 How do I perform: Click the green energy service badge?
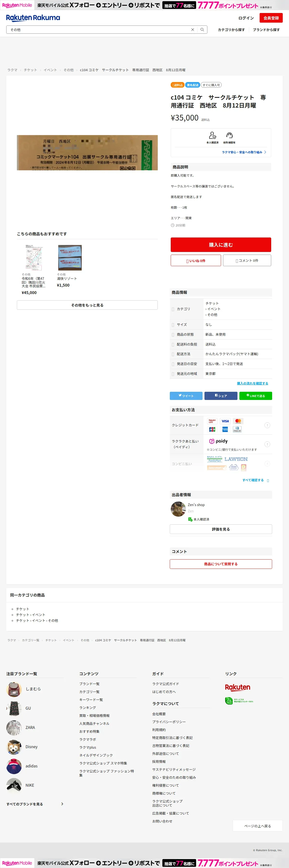click(239, 701)
